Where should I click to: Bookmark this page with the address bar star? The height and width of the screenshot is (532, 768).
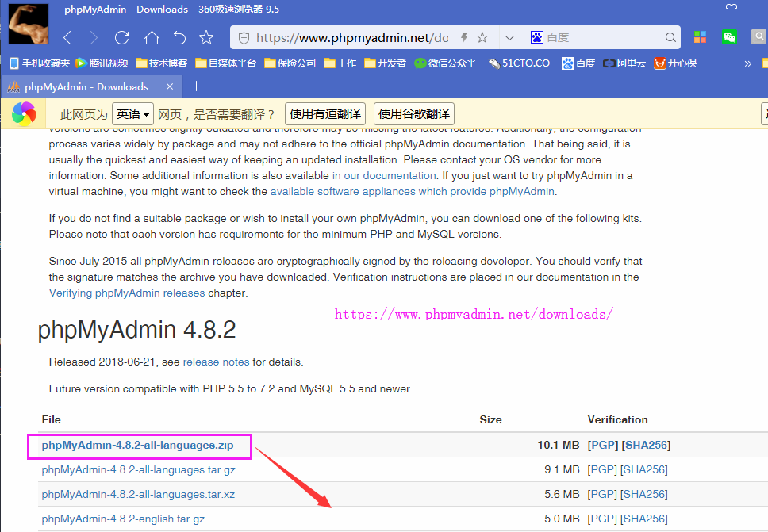(482, 38)
